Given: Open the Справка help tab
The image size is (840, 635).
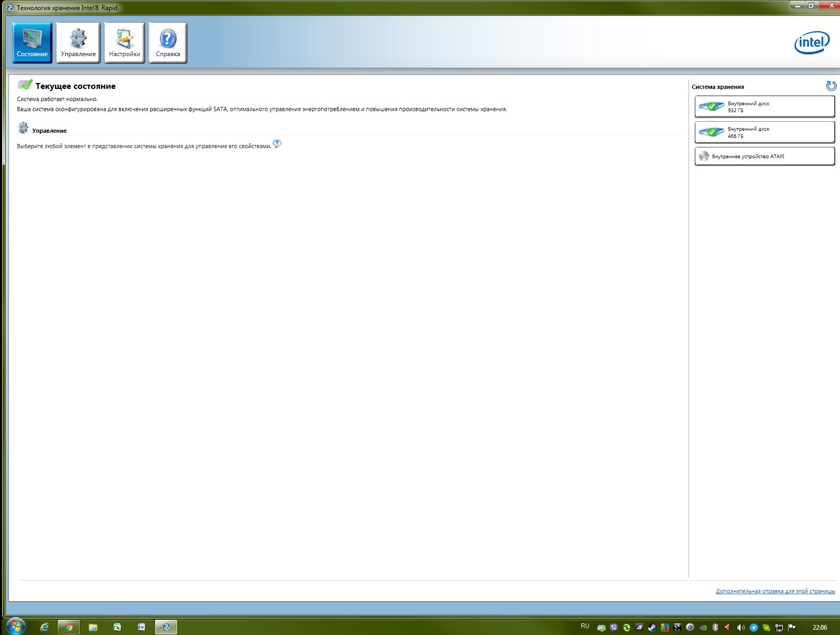Looking at the screenshot, I should click(x=168, y=43).
